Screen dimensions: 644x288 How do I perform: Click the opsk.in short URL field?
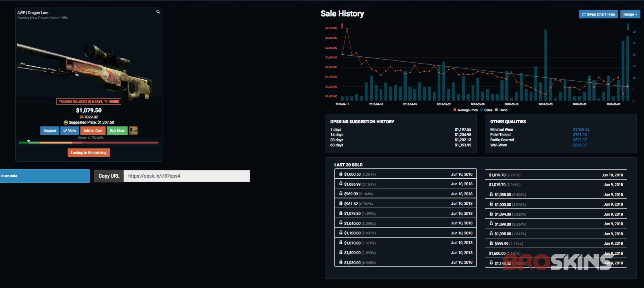click(187, 176)
